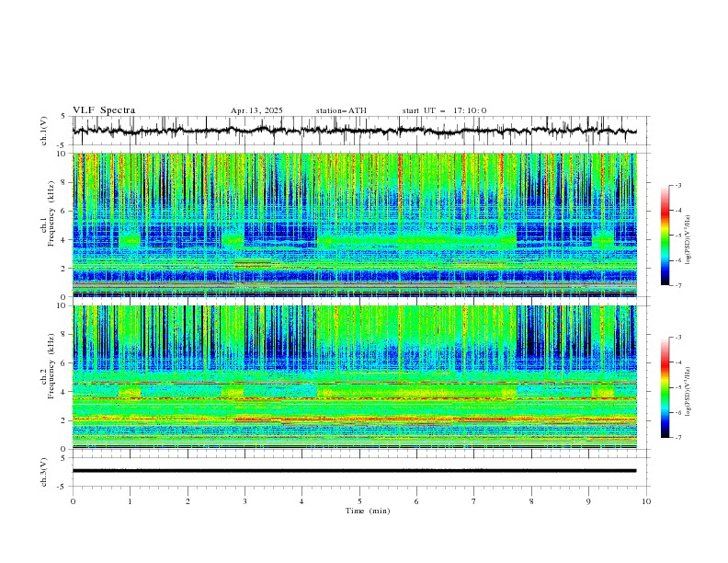Click the "-7" tick on ch.2 colorbar
728x563 pixels.
677,438
